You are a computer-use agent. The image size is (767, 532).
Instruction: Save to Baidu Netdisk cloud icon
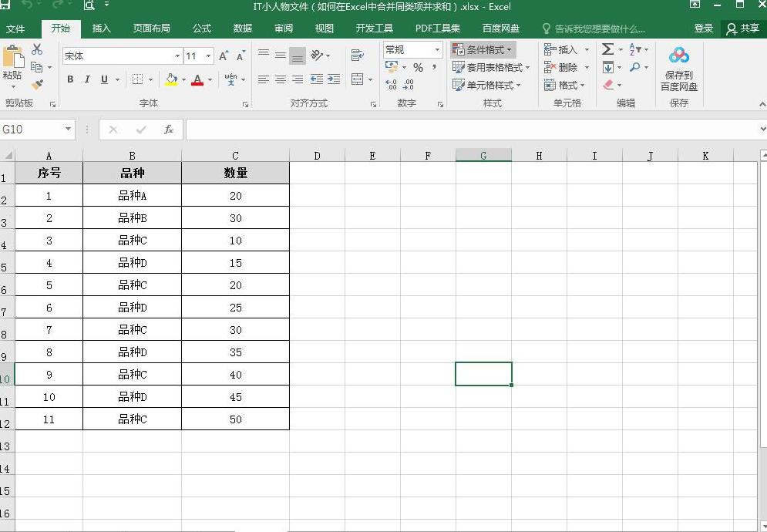[679, 56]
